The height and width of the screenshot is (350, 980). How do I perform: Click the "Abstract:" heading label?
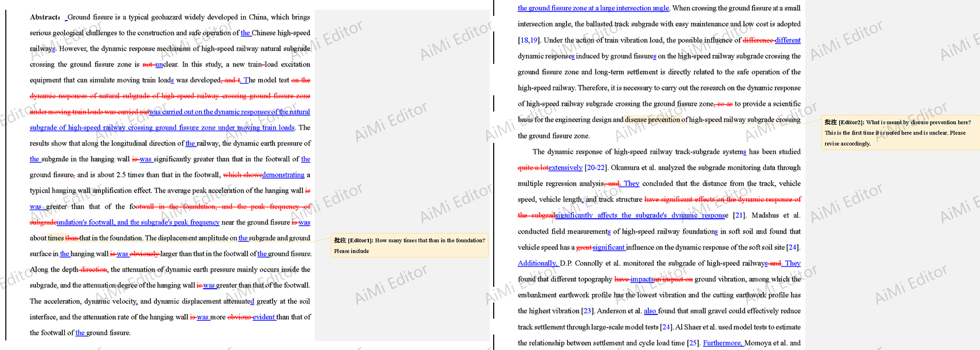click(x=45, y=17)
